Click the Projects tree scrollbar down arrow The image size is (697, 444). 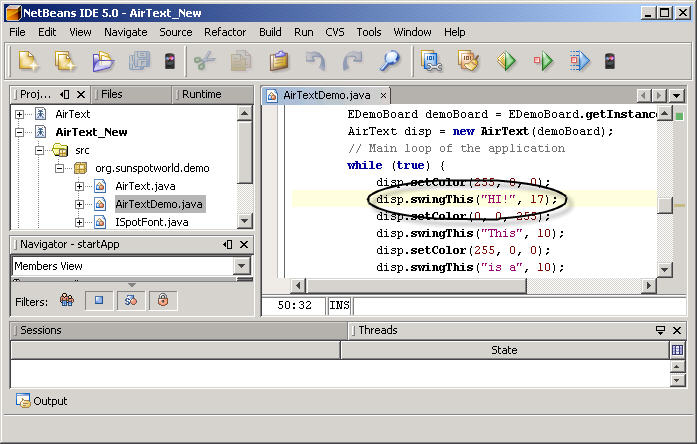(244, 221)
